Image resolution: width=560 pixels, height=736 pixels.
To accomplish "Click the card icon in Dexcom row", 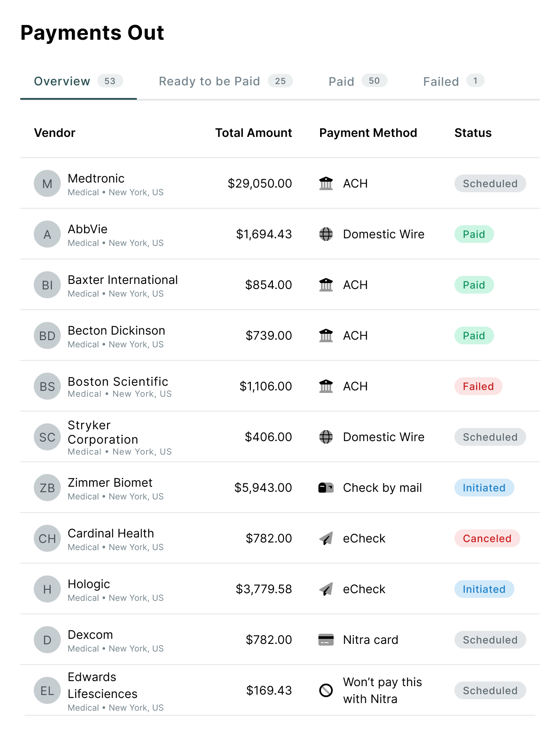I will (x=326, y=640).
